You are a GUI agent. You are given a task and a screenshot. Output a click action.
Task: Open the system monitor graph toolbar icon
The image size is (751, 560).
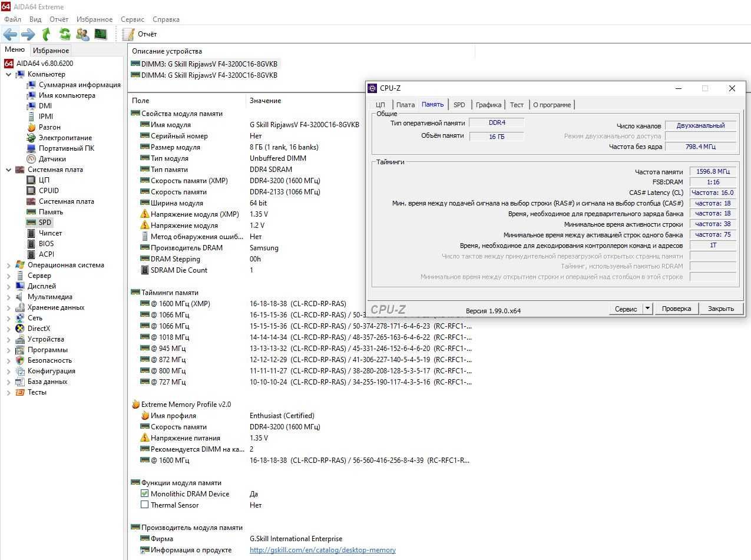[x=101, y=34]
